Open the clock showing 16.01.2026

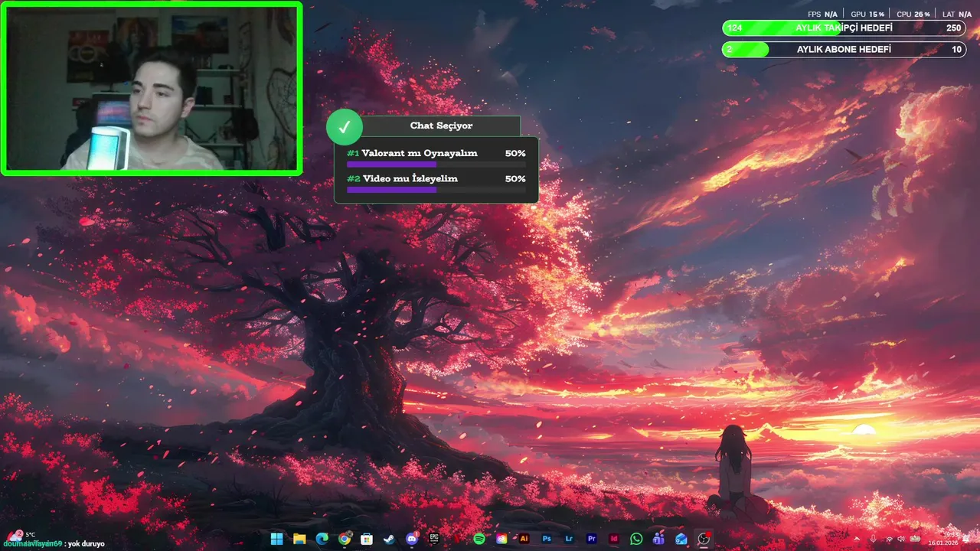tap(942, 539)
